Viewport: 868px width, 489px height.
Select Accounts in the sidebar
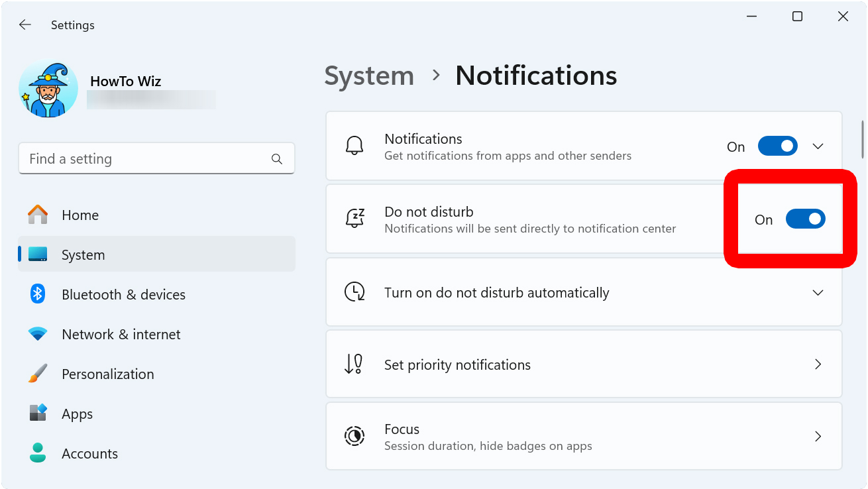pos(89,453)
